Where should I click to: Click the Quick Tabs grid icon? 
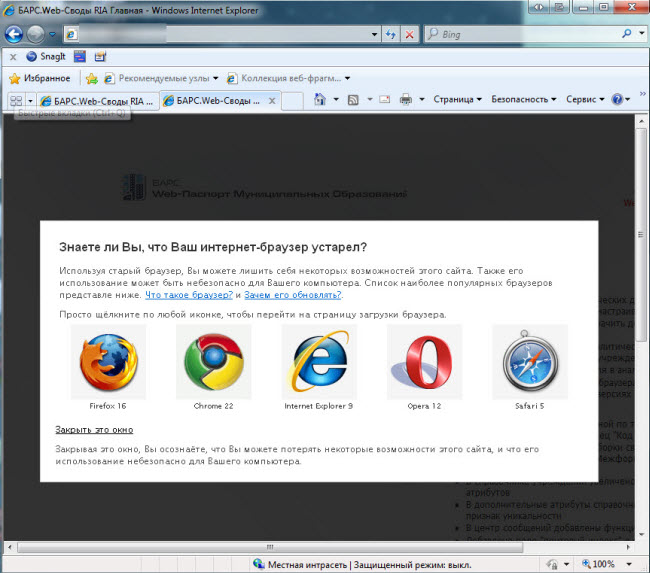click(16, 100)
